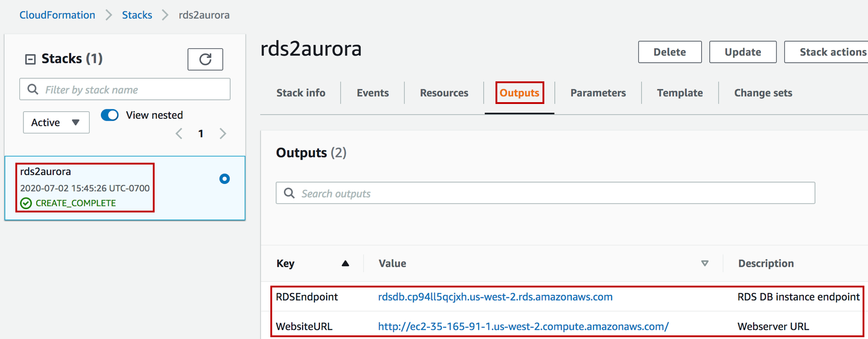Viewport: 868px width, 339px height.
Task: Switch to the Stack info tab
Action: pos(301,93)
